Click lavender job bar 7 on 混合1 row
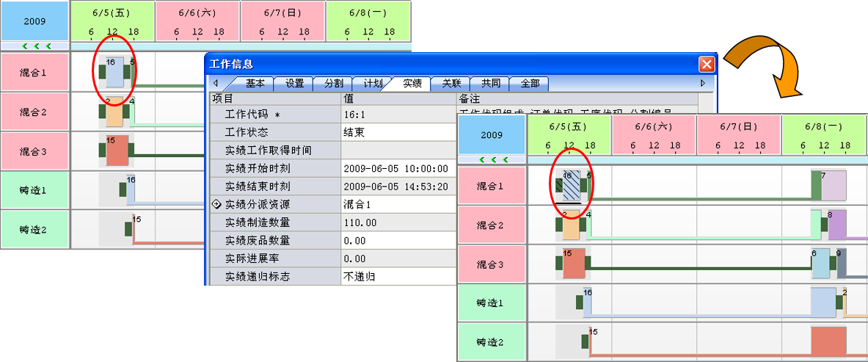868x362 pixels. click(834, 187)
